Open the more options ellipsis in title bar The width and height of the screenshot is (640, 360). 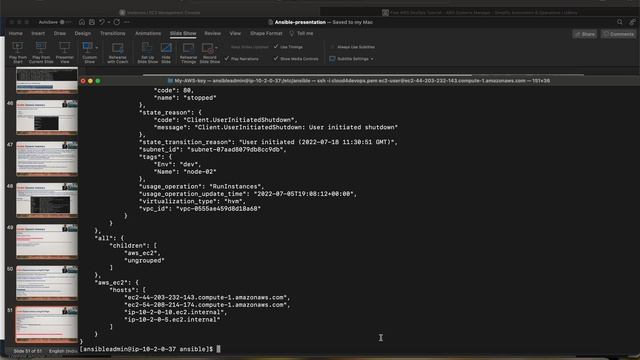click(127, 22)
